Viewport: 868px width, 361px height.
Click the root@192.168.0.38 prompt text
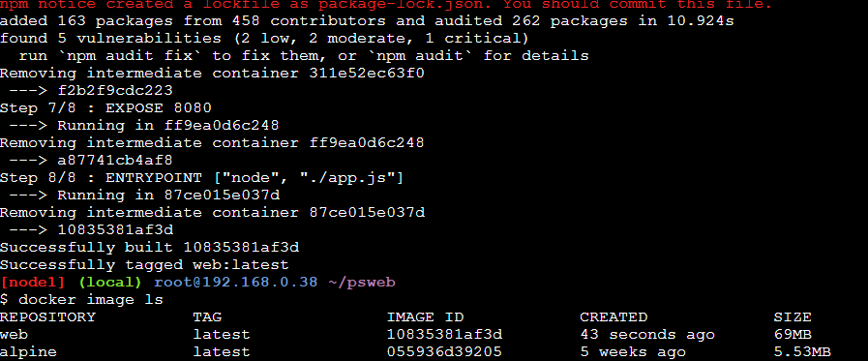tap(236, 283)
